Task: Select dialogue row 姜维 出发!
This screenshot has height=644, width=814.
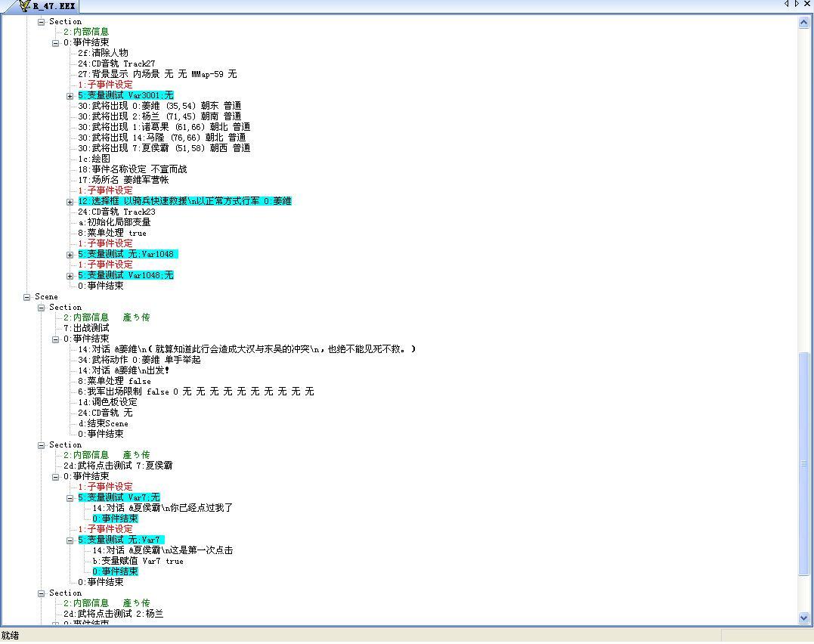Action: coord(123,371)
